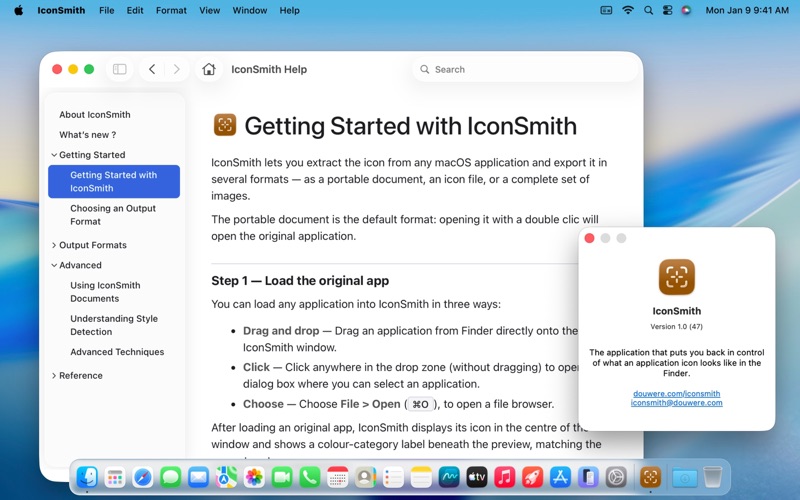
Task: Open Contacts from the Dock
Action: pos(365,478)
